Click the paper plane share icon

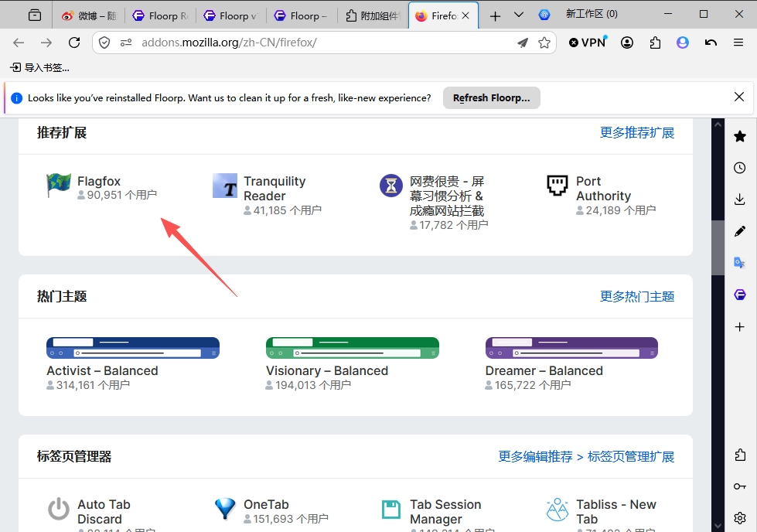click(x=523, y=43)
